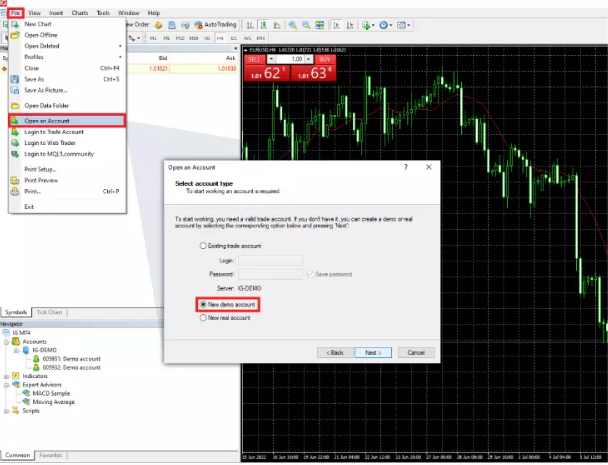Open the periods clock icon
Screen dimensions: 608x465
point(383,25)
